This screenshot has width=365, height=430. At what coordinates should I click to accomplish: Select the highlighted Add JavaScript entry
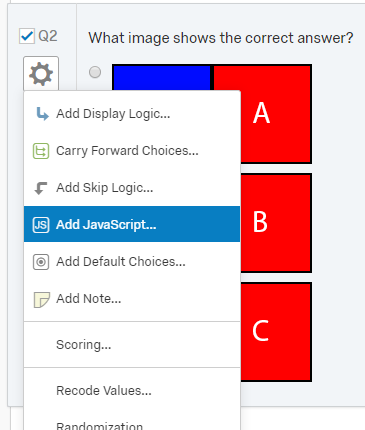coord(132,224)
